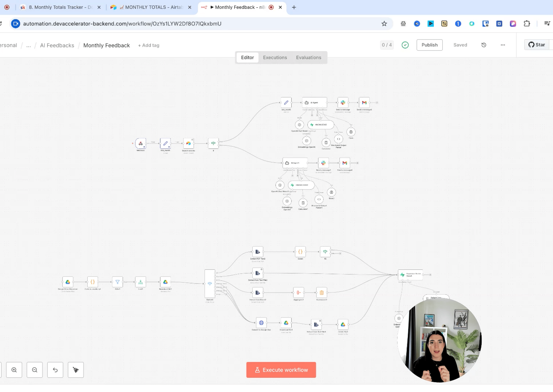553x392 pixels.
Task: Open the workflow more options menu
Action: [x=503, y=45]
